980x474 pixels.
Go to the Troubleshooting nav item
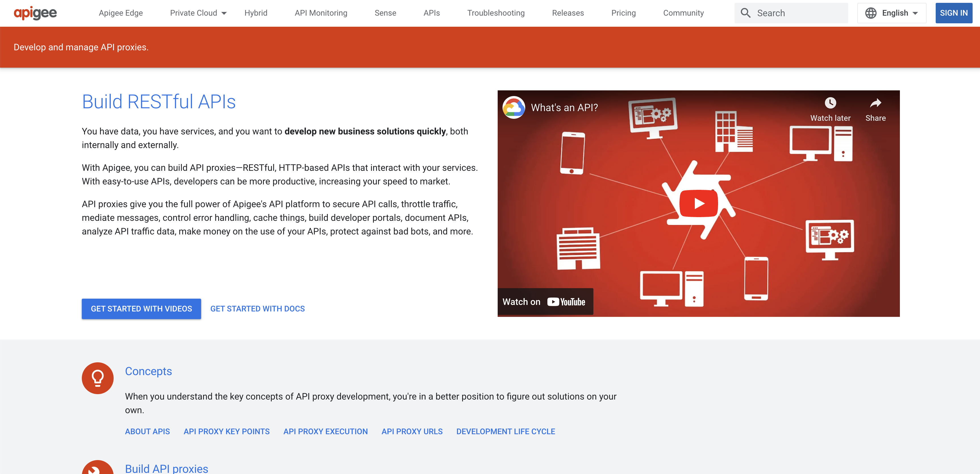496,13
